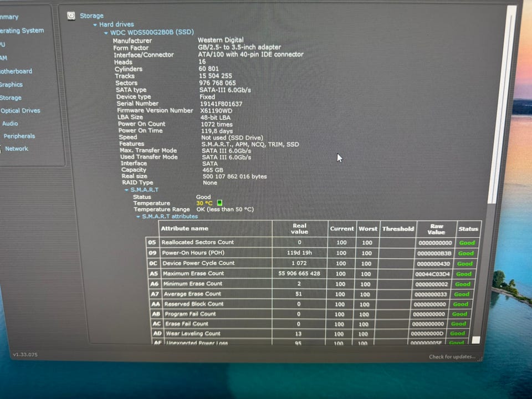The image size is (532, 399).
Task: Click the window resize grip corner
Action: [x=480, y=359]
